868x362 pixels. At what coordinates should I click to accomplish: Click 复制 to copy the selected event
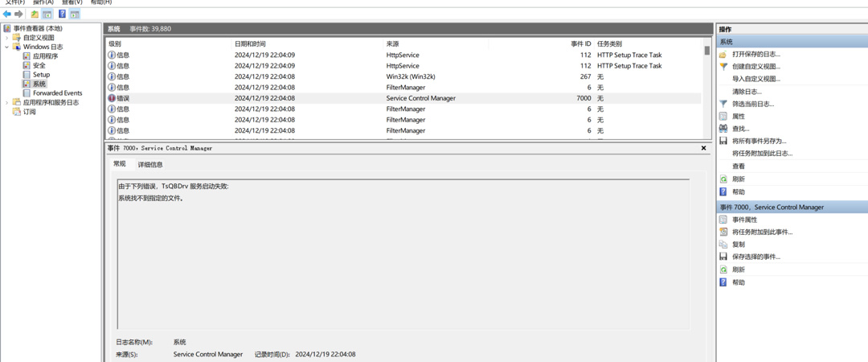[738, 245]
